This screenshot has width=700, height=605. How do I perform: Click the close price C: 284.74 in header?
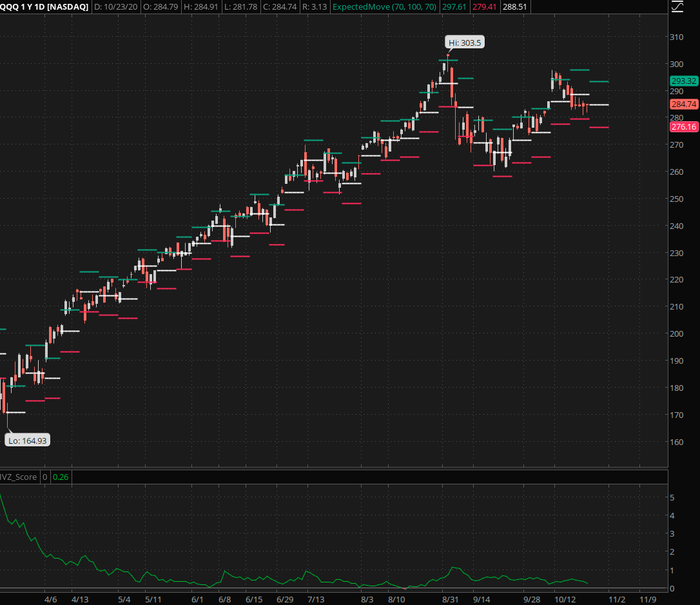(280, 6)
